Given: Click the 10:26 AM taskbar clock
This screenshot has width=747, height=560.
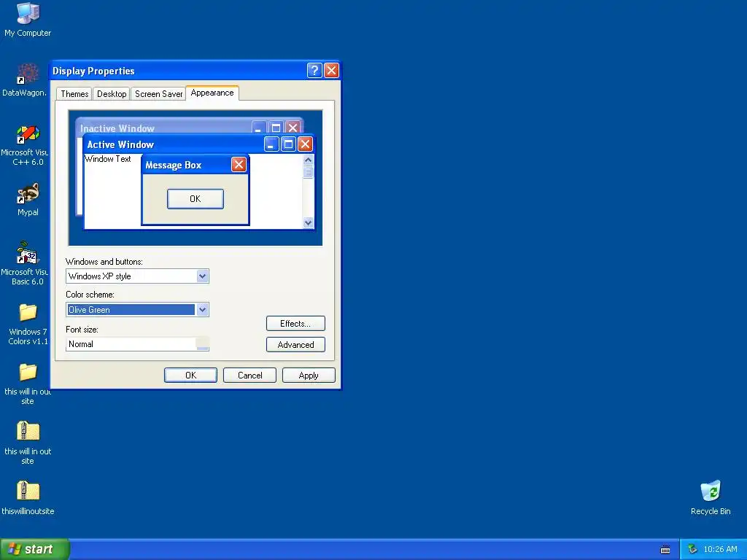Looking at the screenshot, I should (x=720, y=549).
